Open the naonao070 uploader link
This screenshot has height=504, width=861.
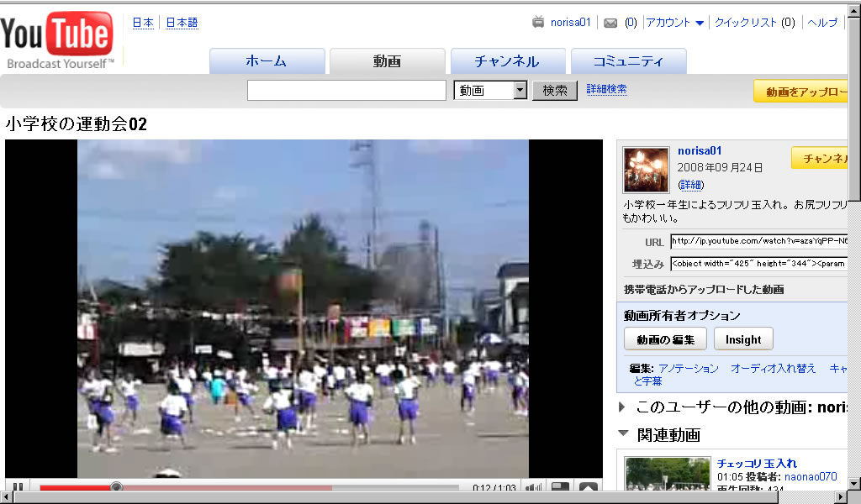pos(811,476)
